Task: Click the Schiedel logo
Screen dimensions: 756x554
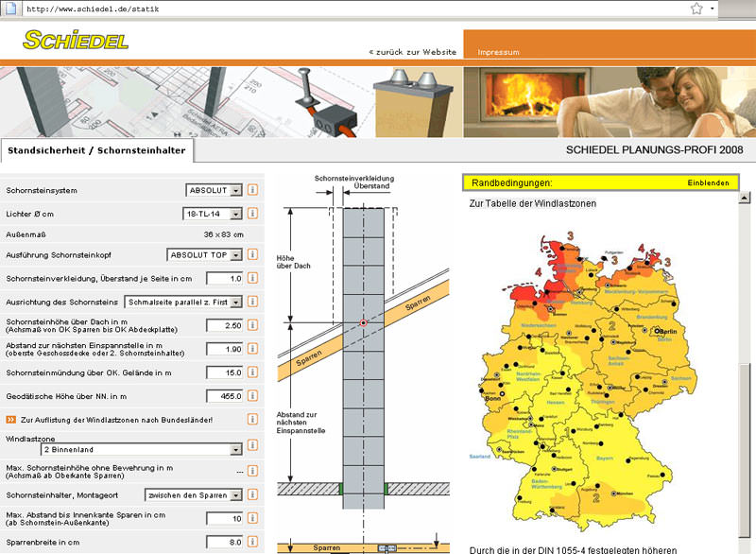Action: coord(76,40)
